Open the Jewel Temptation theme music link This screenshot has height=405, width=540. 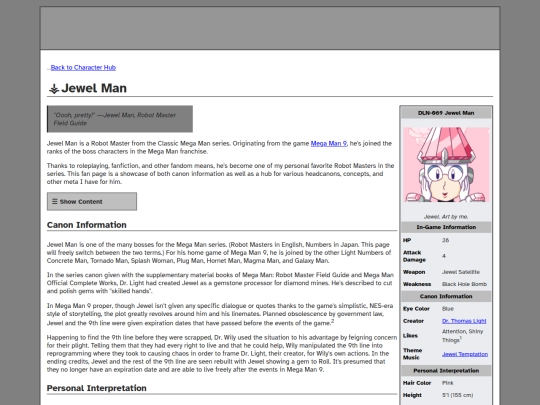tap(465, 354)
